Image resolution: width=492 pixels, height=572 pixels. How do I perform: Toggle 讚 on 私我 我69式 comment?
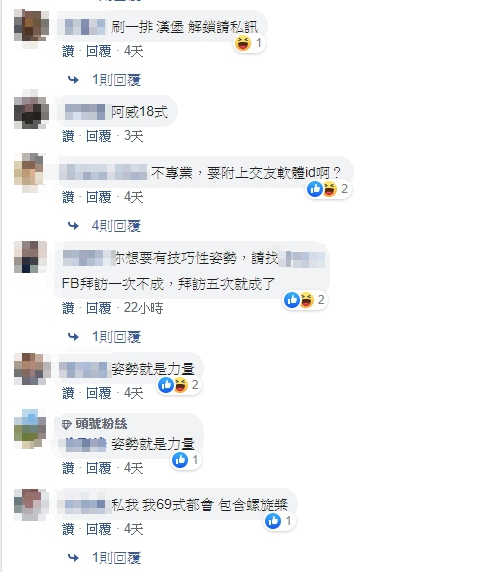[68, 529]
